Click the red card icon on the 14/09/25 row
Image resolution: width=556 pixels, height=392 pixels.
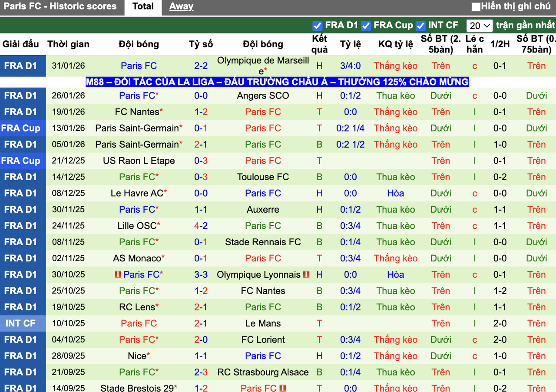point(283,388)
